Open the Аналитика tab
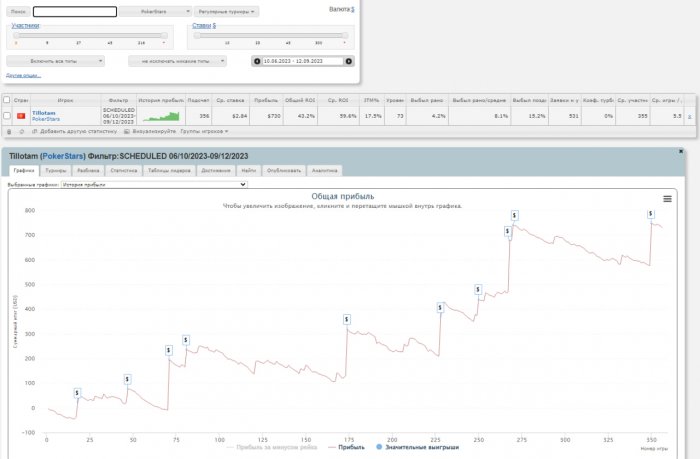Image resolution: width=700 pixels, height=459 pixels. pos(325,171)
